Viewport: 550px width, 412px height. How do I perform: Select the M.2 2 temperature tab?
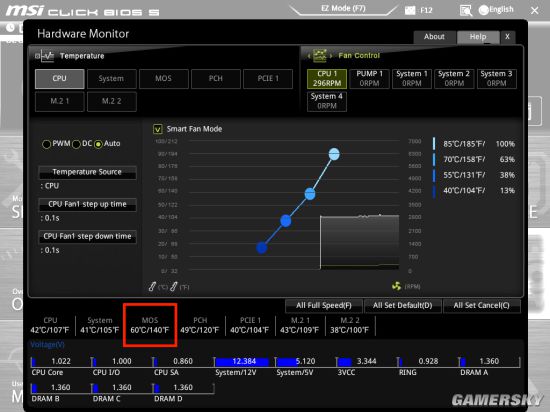[112, 101]
